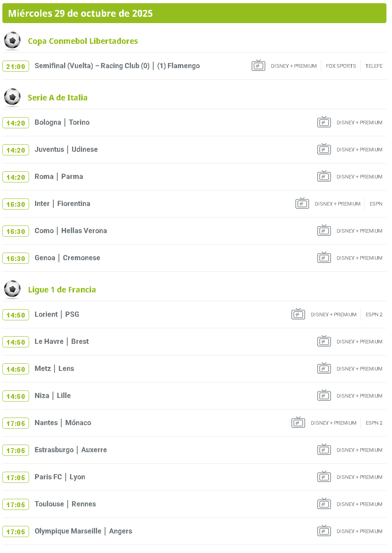Click the soccer ball icon beside Ligue 1 de Francia
392x553 pixels.
pyautogui.click(x=12, y=289)
